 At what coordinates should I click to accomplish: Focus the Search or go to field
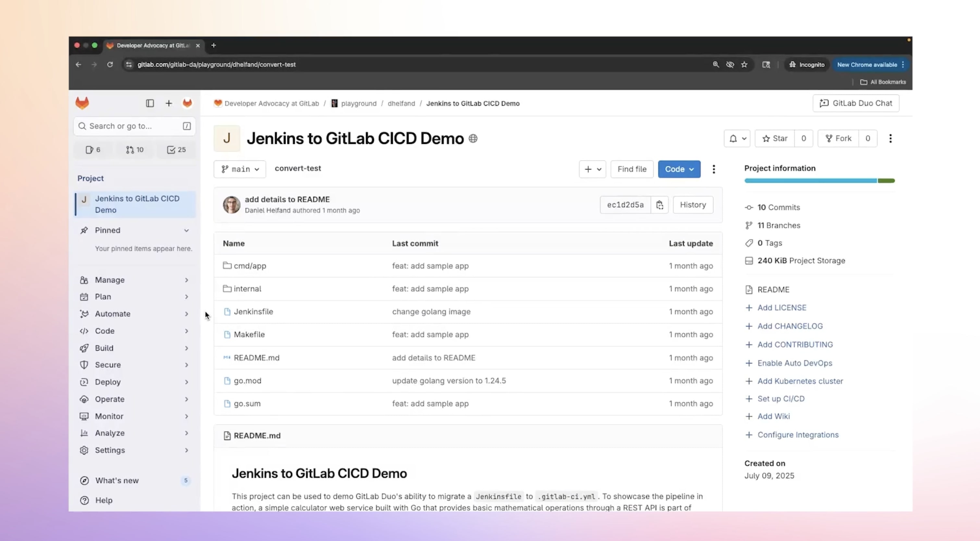click(x=129, y=126)
